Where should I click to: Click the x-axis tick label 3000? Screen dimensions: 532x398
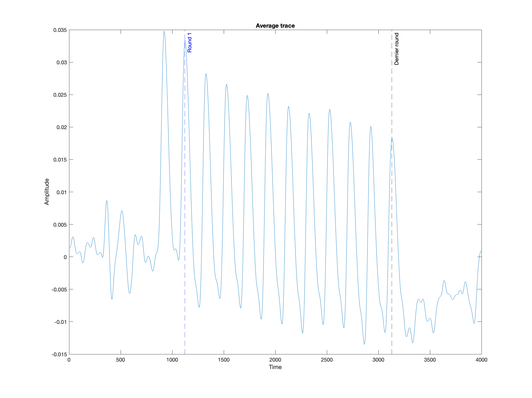pos(378,360)
